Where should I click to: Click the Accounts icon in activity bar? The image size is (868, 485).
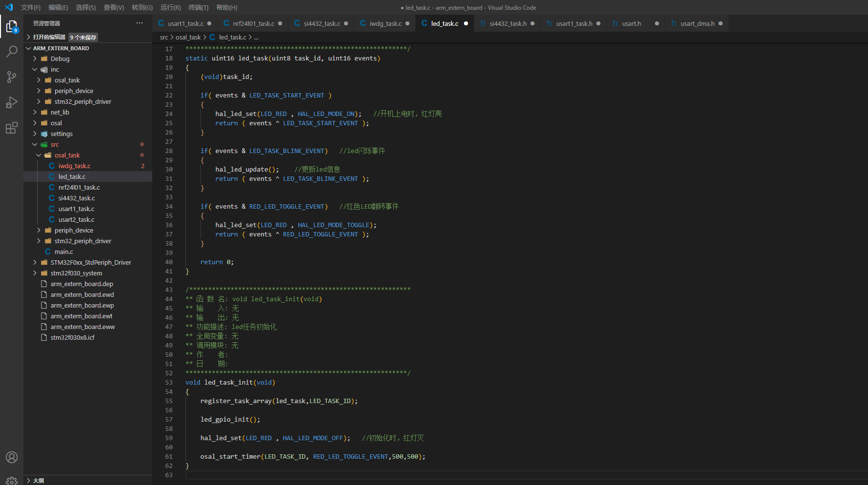(x=12, y=457)
